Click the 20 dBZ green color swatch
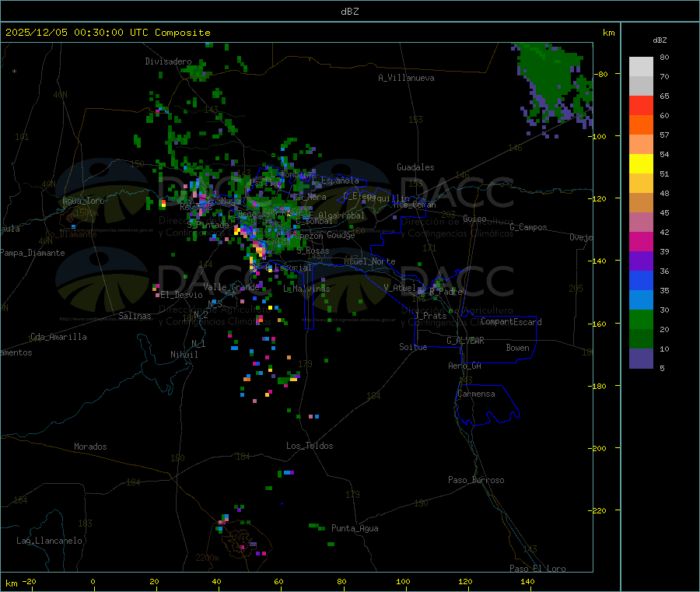Viewport: 700px width, 592px height. pos(641,338)
